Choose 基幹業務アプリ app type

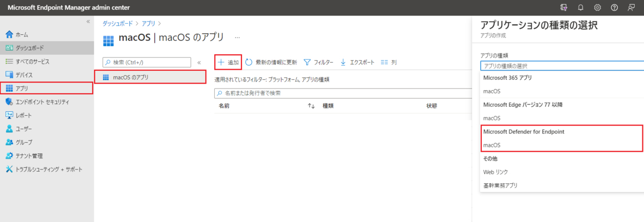click(x=562, y=185)
